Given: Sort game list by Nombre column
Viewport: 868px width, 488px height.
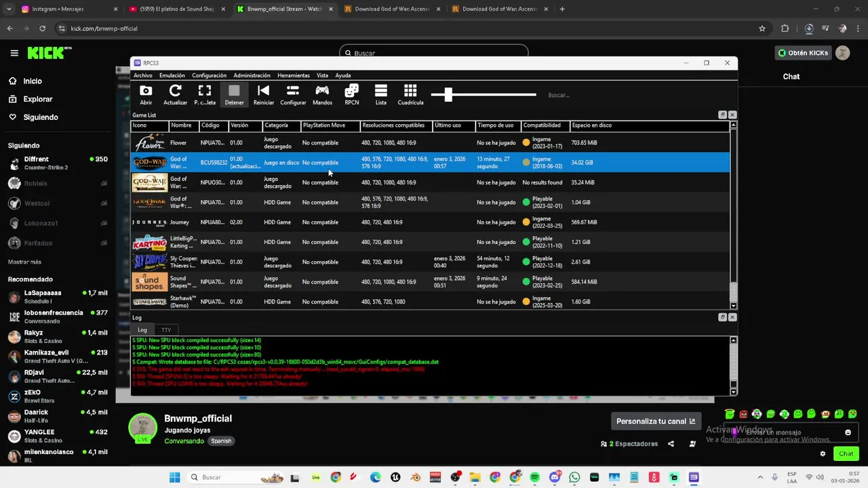Looking at the screenshot, I should [x=183, y=125].
